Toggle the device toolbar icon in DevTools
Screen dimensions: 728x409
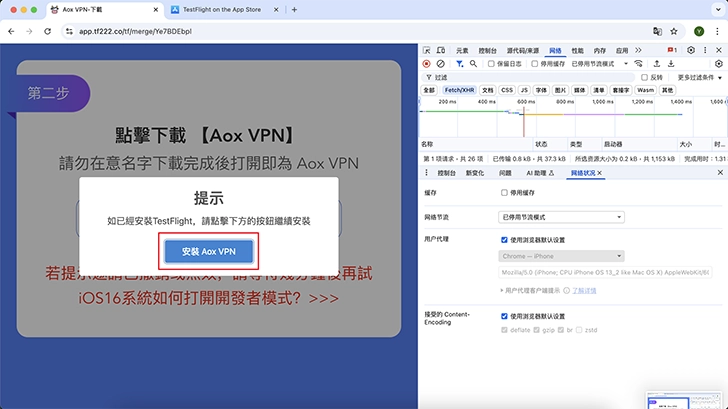click(x=441, y=50)
